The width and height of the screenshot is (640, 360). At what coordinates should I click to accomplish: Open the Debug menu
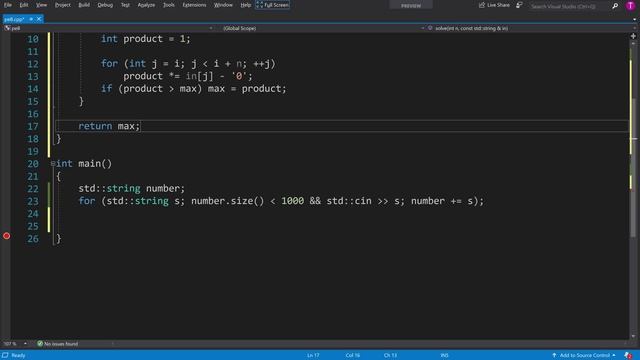pyautogui.click(x=105, y=5)
